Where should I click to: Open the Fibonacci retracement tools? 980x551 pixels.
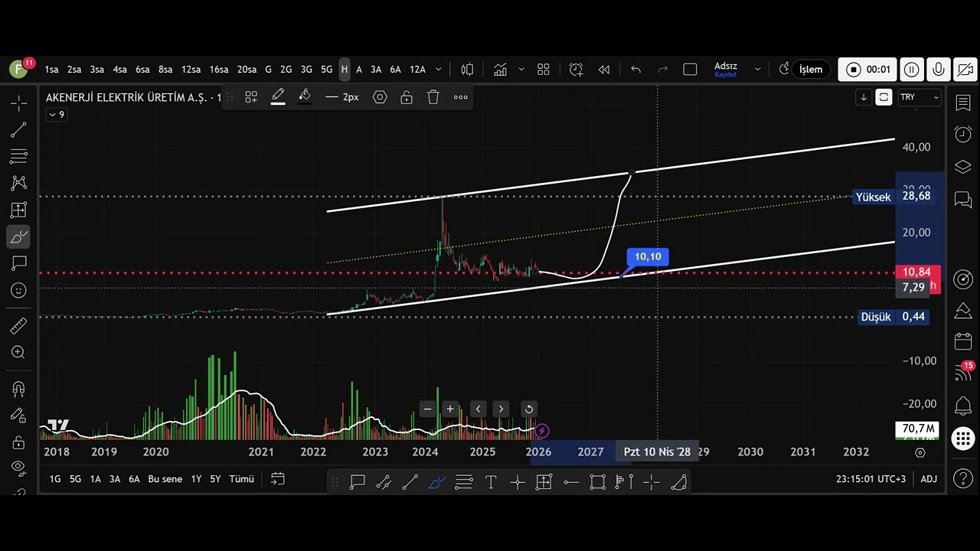point(18,157)
